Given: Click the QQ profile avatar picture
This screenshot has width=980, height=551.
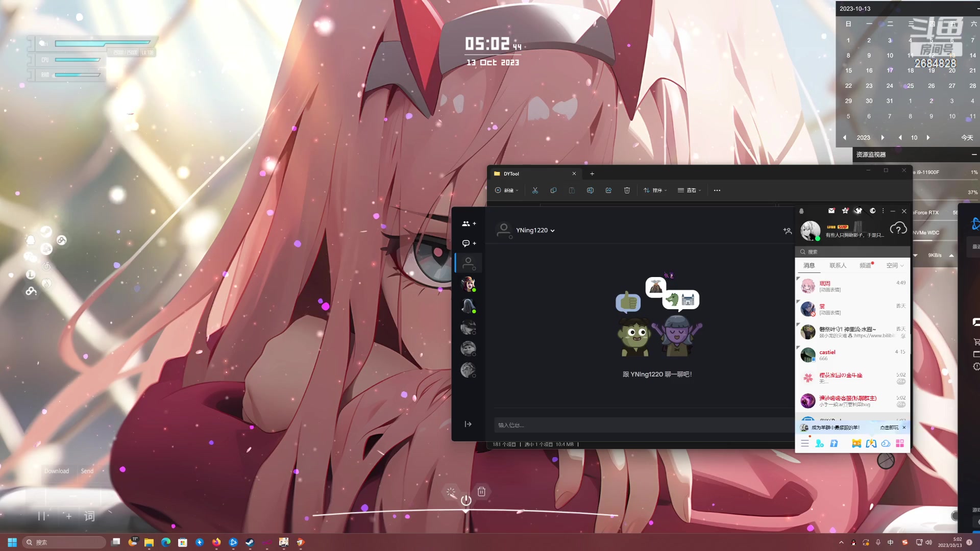Looking at the screenshot, I should [810, 231].
